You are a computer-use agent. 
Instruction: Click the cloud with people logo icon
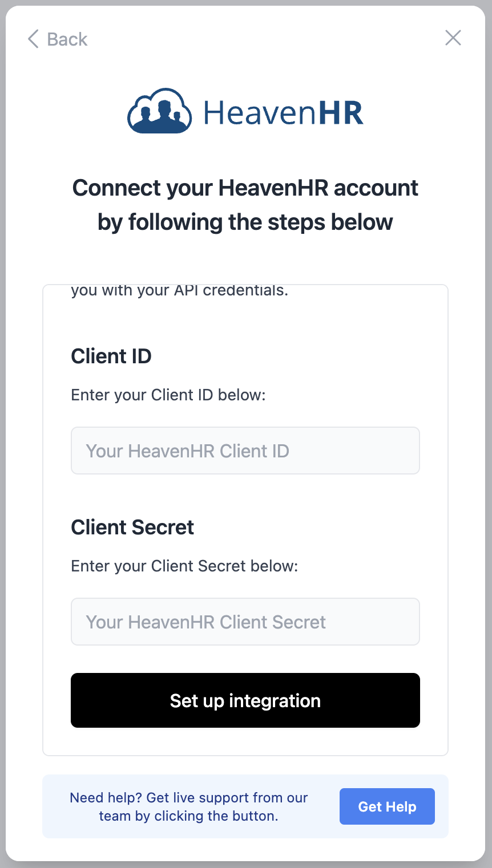[159, 111]
